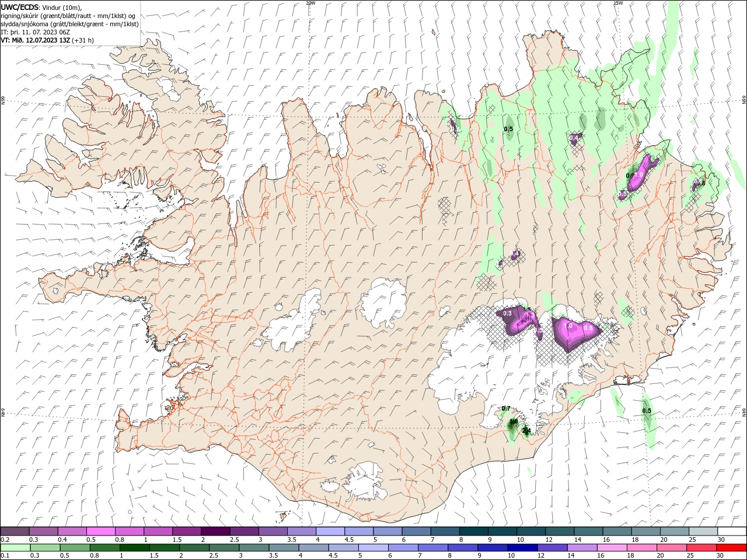Select upper legend swatch between 12 and 14
This screenshot has height=560, width=747.
pyautogui.click(x=560, y=531)
